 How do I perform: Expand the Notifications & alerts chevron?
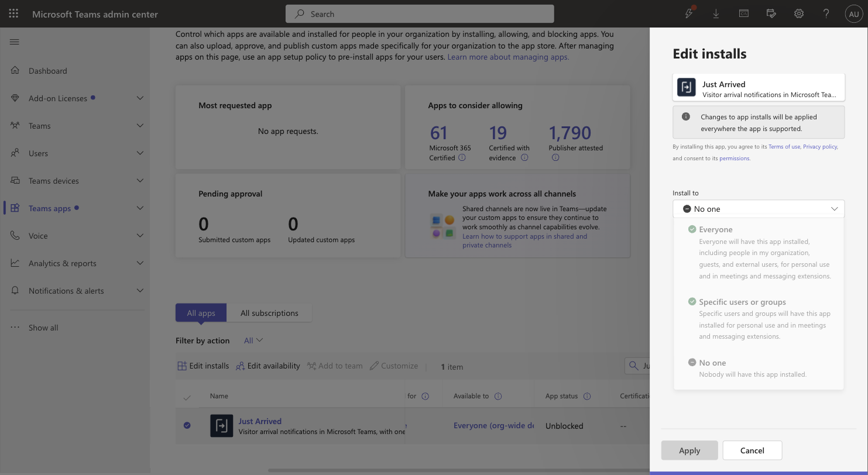click(140, 291)
